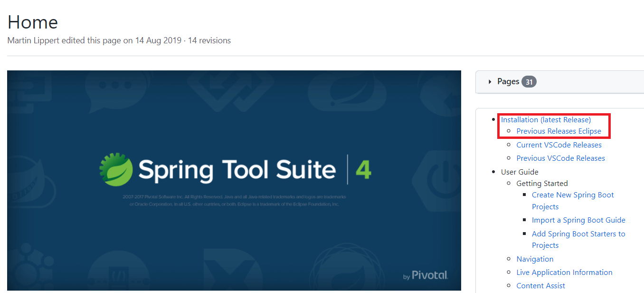Click the Spring Tool Suite 4 banner image

(x=234, y=181)
